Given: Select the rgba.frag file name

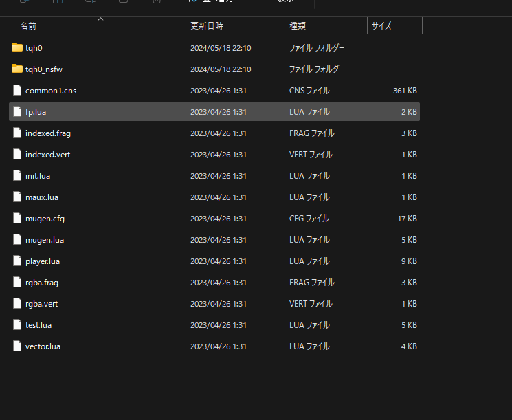Looking at the screenshot, I should pos(42,283).
